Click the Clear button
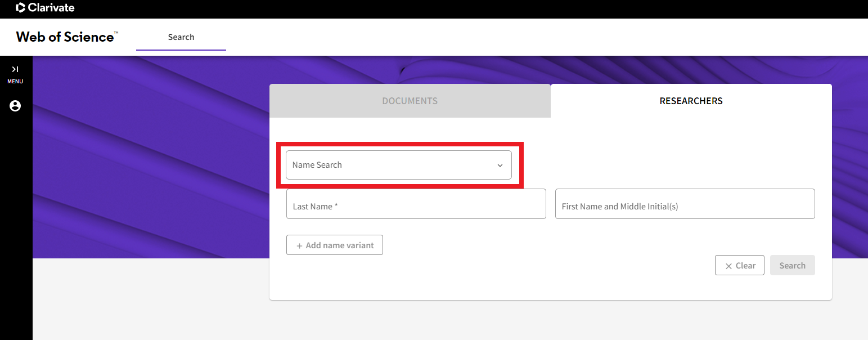 (x=740, y=266)
